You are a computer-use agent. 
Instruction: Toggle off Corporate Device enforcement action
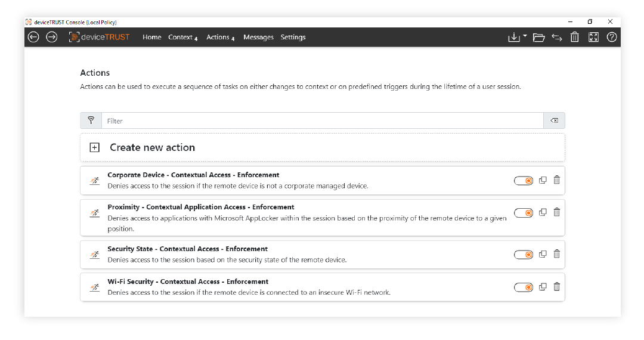point(524,181)
